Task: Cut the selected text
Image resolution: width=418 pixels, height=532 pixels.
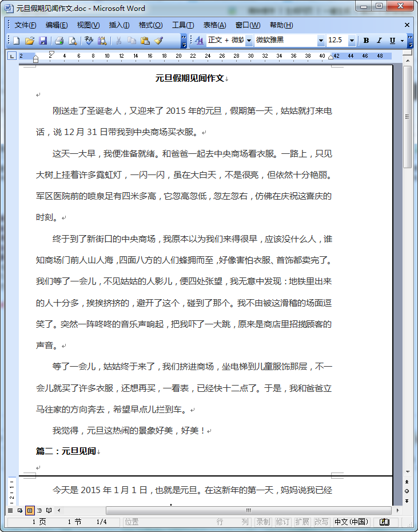Action: (x=118, y=41)
